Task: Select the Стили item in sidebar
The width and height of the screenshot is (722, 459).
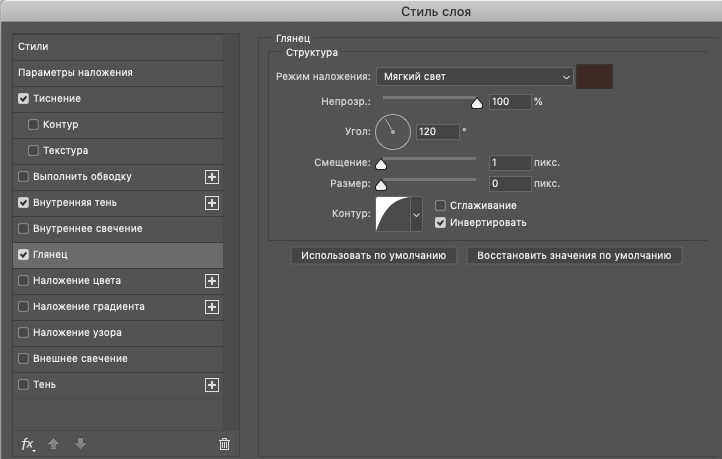Action: [x=118, y=46]
